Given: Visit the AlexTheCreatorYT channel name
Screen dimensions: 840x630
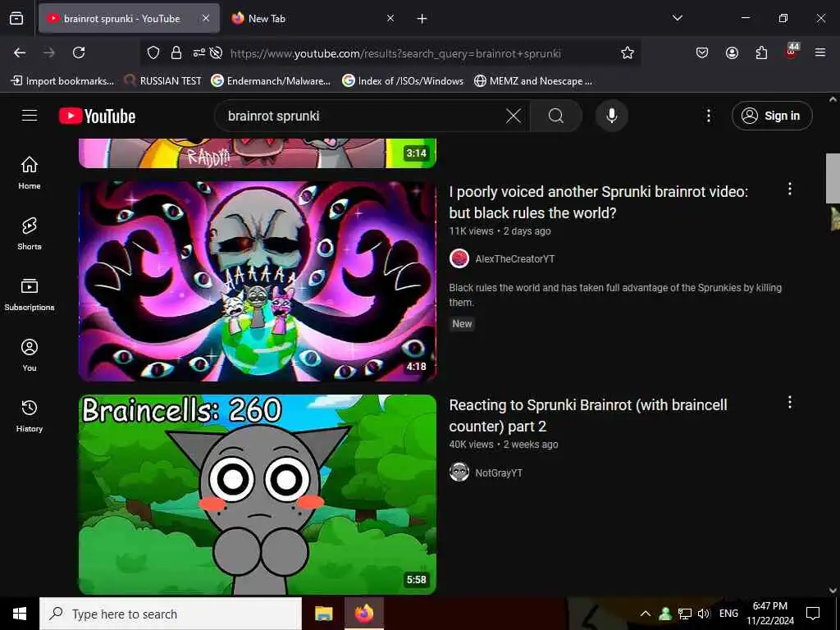Looking at the screenshot, I should [x=515, y=258].
